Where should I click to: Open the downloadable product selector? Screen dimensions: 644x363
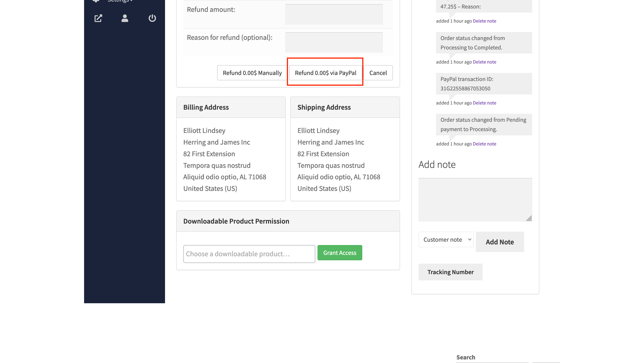(x=249, y=254)
